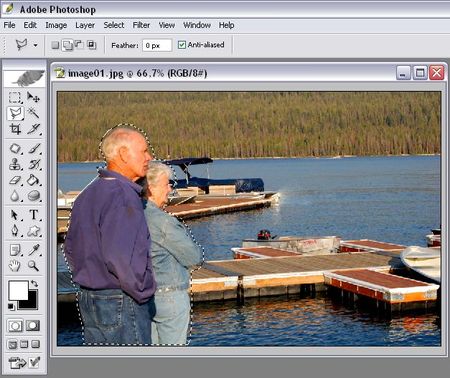This screenshot has width=450, height=378.
Task: Open the File menu
Action: point(9,25)
